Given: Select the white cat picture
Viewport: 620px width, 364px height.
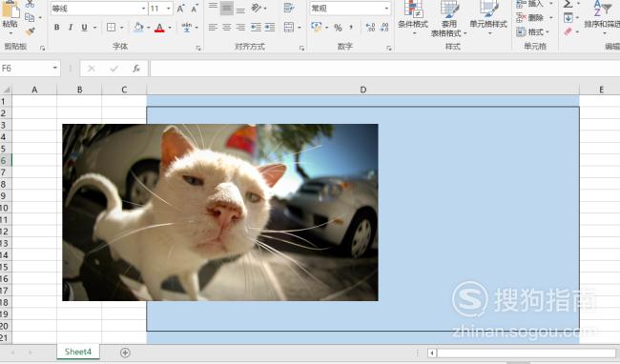Looking at the screenshot, I should pyautogui.click(x=219, y=212).
